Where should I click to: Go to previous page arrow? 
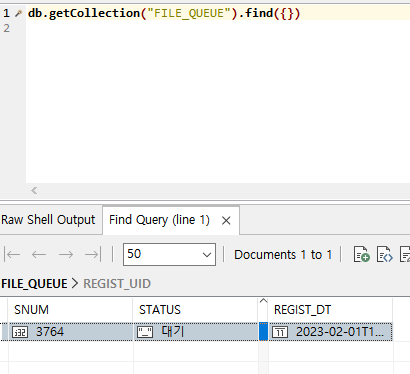(x=39, y=255)
